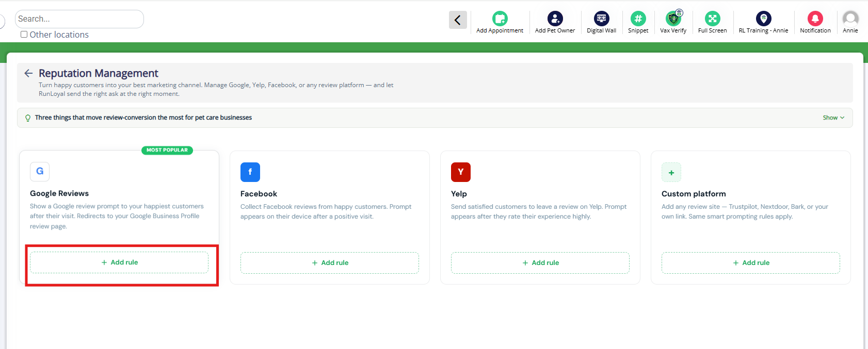
Task: Add rule for Custom platform
Action: [751, 263]
